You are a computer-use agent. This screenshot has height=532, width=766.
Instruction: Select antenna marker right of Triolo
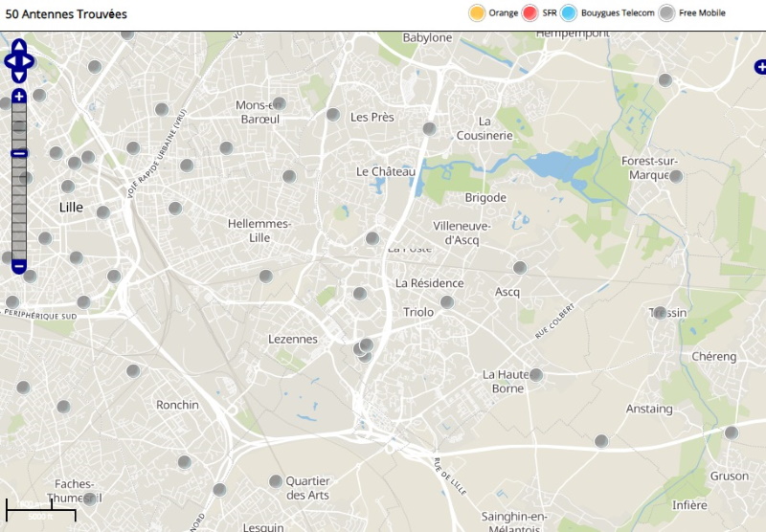pos(447,302)
